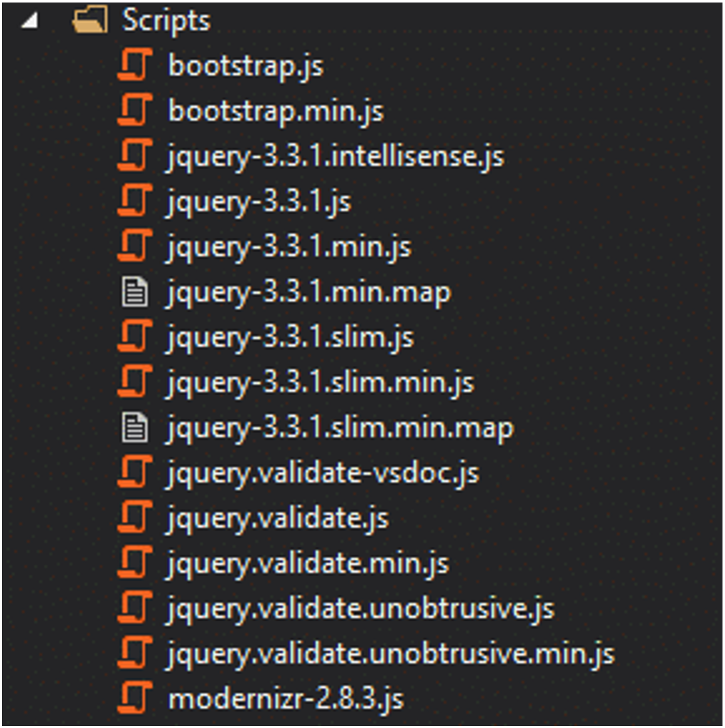Viewport: 725px width, 728px height.
Task: Select the jquery.validate.js file name
Action: [277, 519]
